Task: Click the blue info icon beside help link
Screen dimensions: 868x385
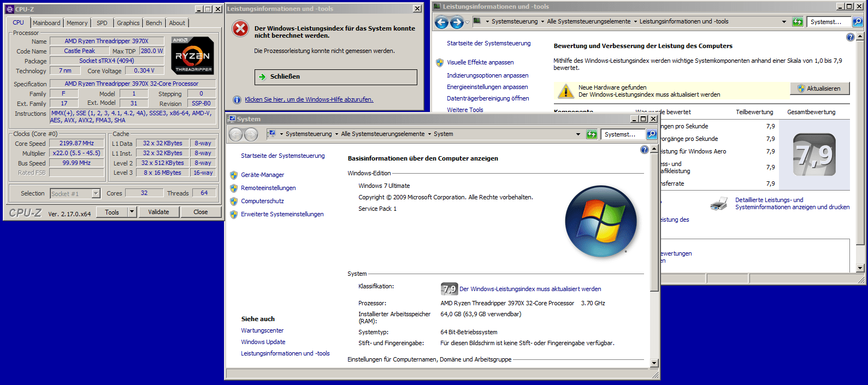Action: [x=237, y=100]
